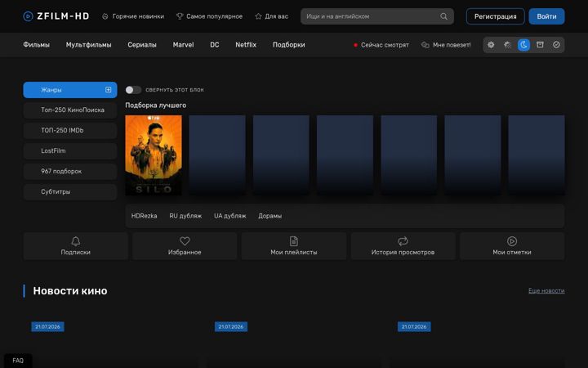Click the verified checkmark badge icon
The image size is (588, 368).
pos(556,45)
